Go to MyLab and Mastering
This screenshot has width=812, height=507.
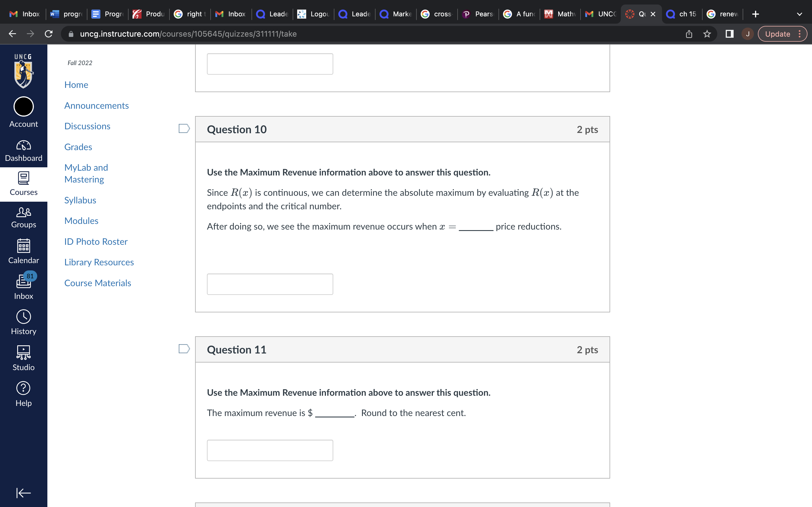(86, 173)
